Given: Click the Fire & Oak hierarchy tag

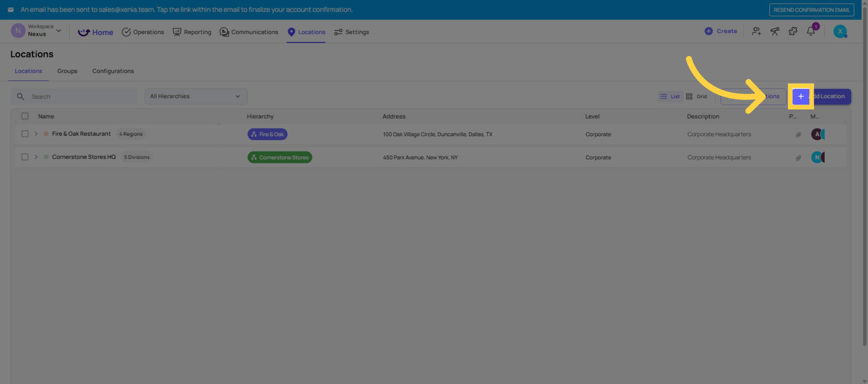Looking at the screenshot, I should 268,134.
